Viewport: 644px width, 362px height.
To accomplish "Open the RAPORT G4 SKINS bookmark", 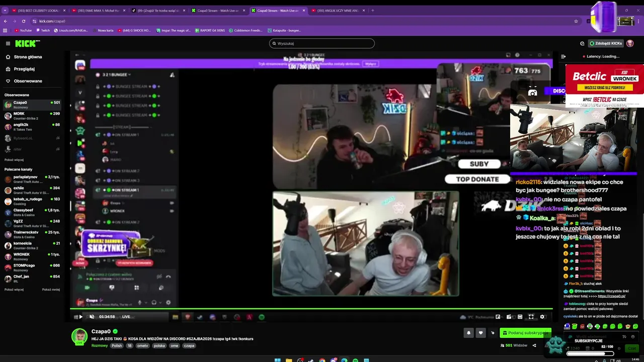I will pyautogui.click(x=209, y=30).
